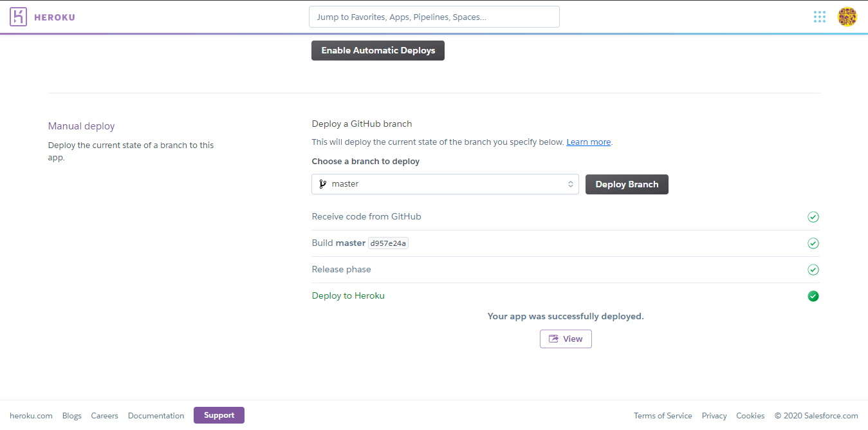The width and height of the screenshot is (868, 430).
Task: Open Terms of Service link
Action: point(663,416)
